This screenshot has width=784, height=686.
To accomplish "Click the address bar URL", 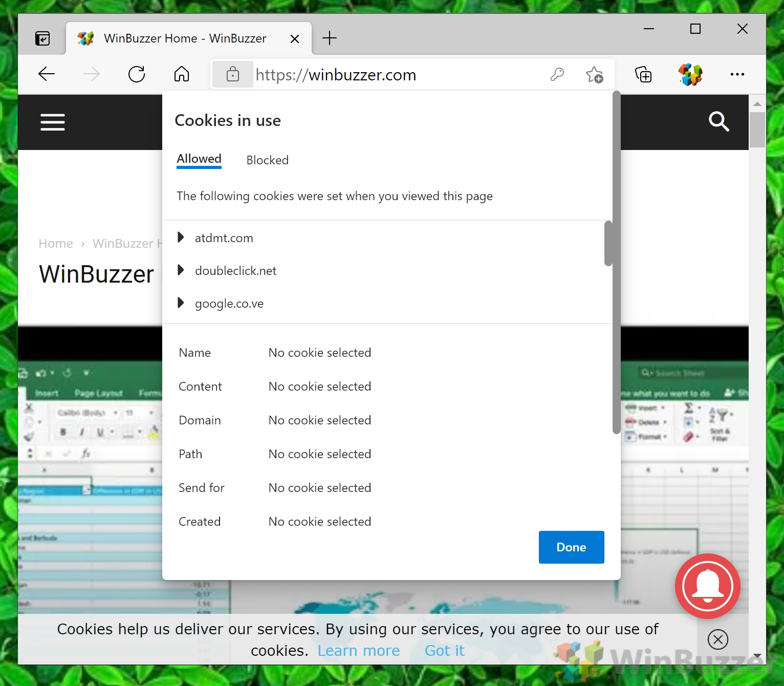I will pos(336,75).
